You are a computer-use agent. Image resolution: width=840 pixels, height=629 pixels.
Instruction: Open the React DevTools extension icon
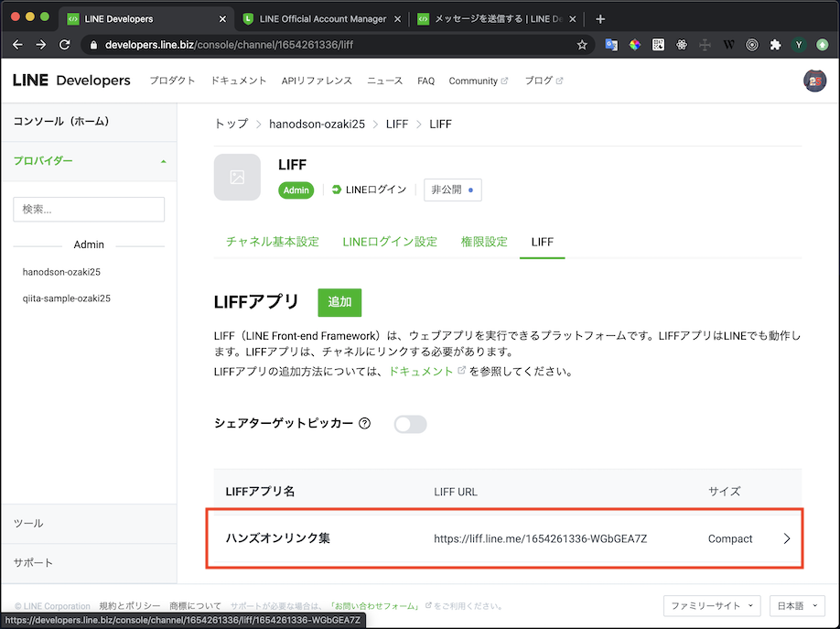682,45
